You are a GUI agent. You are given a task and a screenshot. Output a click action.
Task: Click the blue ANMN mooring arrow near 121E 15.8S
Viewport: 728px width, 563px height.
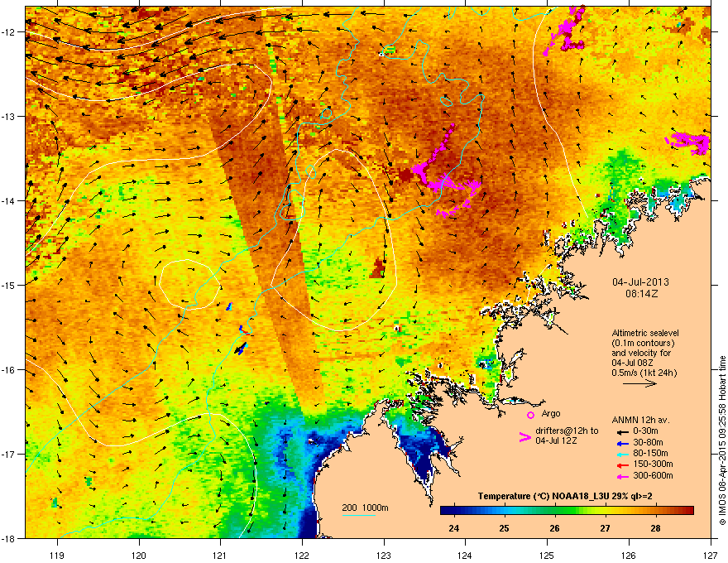point(241,349)
